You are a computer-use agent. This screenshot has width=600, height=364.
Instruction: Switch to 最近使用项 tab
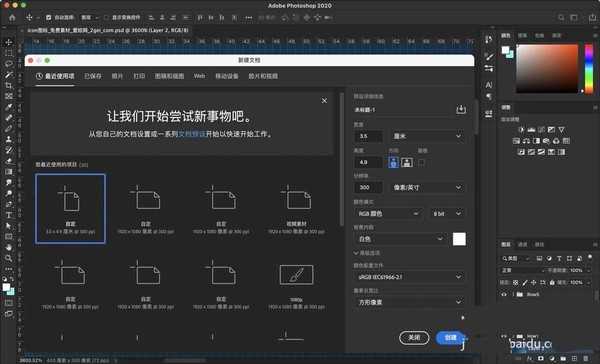tap(55, 76)
